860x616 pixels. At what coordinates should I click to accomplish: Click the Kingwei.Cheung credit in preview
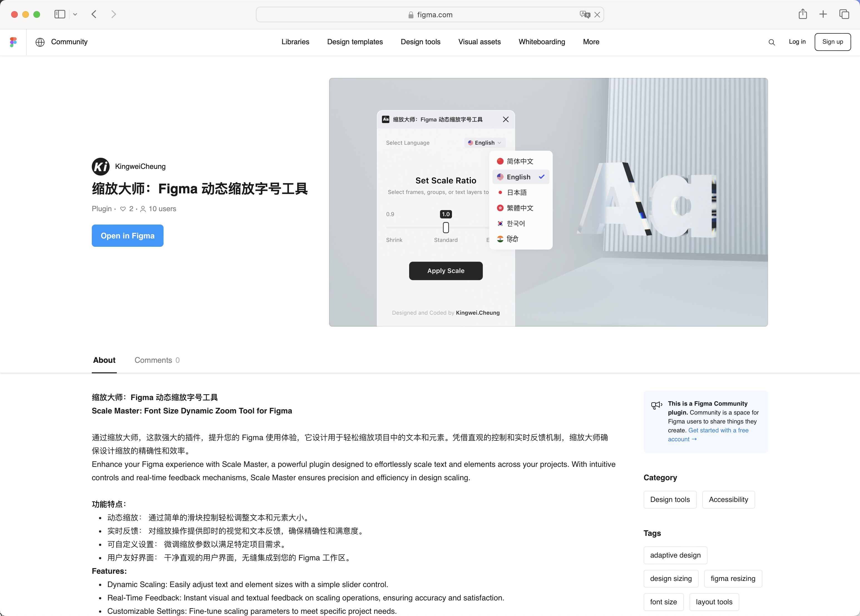point(477,313)
